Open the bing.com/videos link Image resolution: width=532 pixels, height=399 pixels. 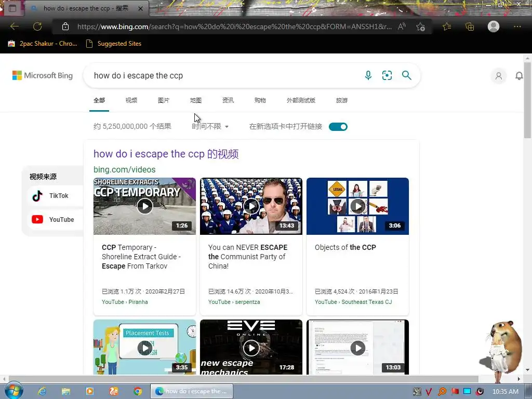click(x=125, y=169)
